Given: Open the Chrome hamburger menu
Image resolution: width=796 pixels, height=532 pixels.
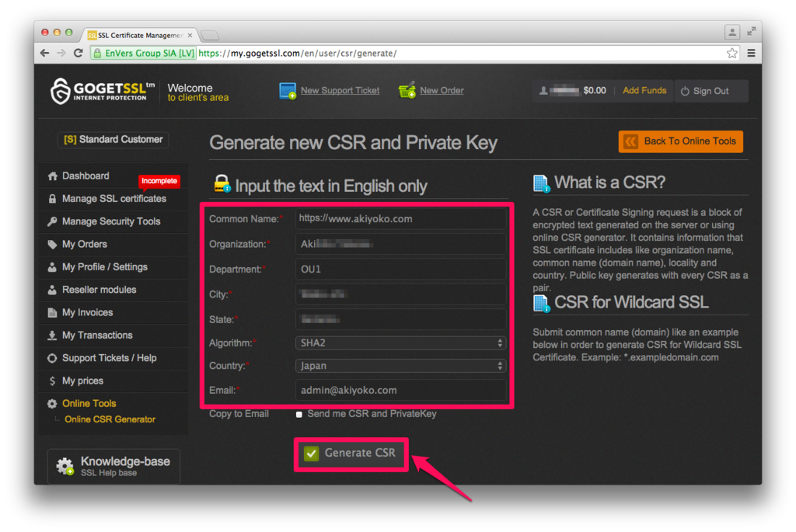Looking at the screenshot, I should (x=752, y=53).
